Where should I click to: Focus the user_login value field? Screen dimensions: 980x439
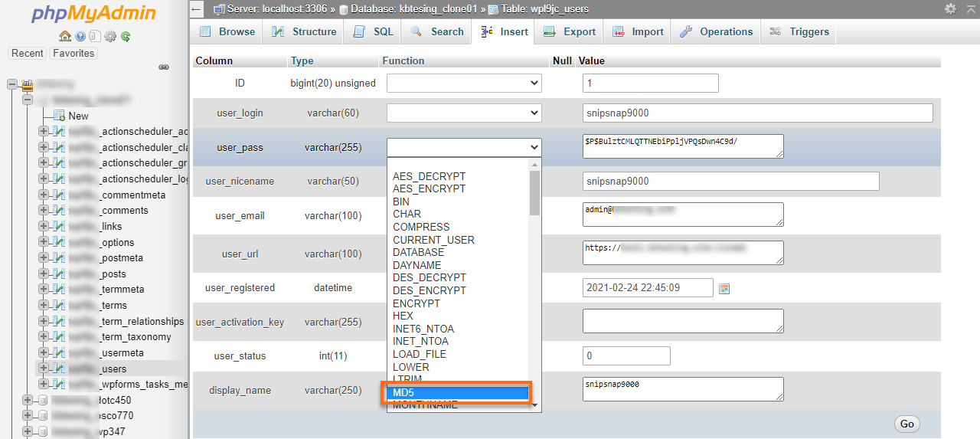[758, 113]
